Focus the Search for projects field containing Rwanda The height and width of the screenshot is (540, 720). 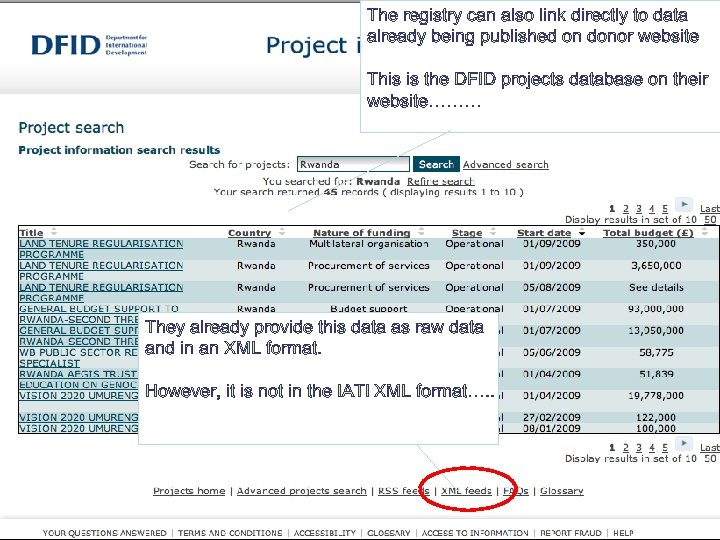pos(353,164)
